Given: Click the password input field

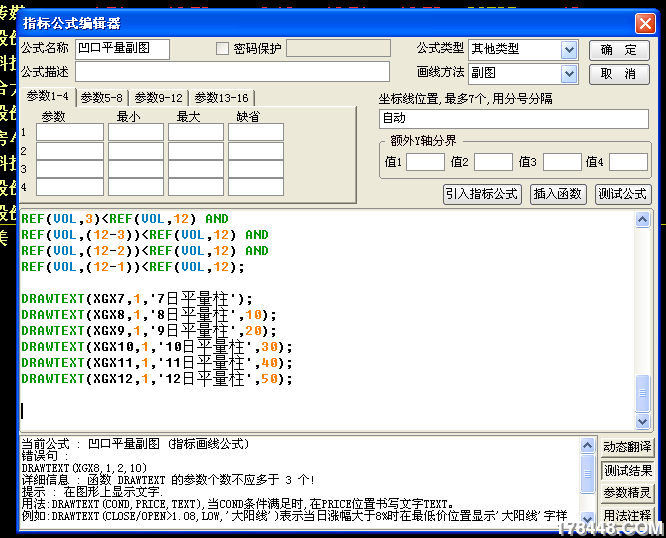Looking at the screenshot, I should (x=338, y=48).
